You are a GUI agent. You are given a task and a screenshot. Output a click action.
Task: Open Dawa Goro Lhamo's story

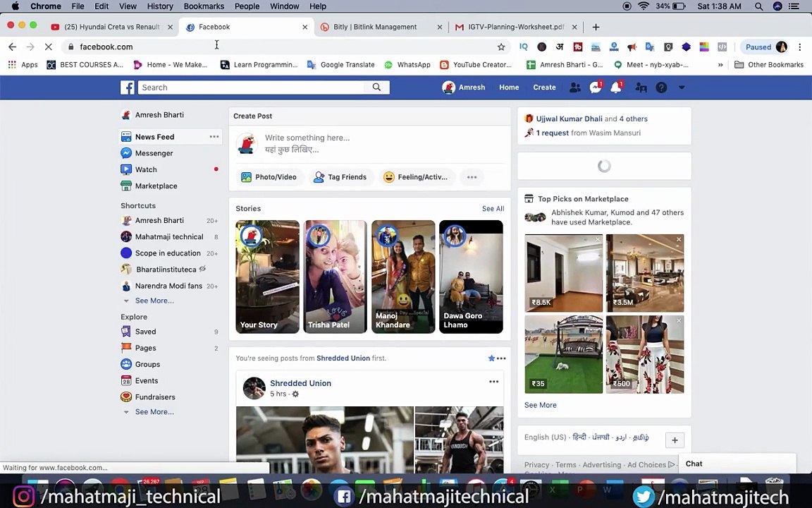click(x=471, y=277)
